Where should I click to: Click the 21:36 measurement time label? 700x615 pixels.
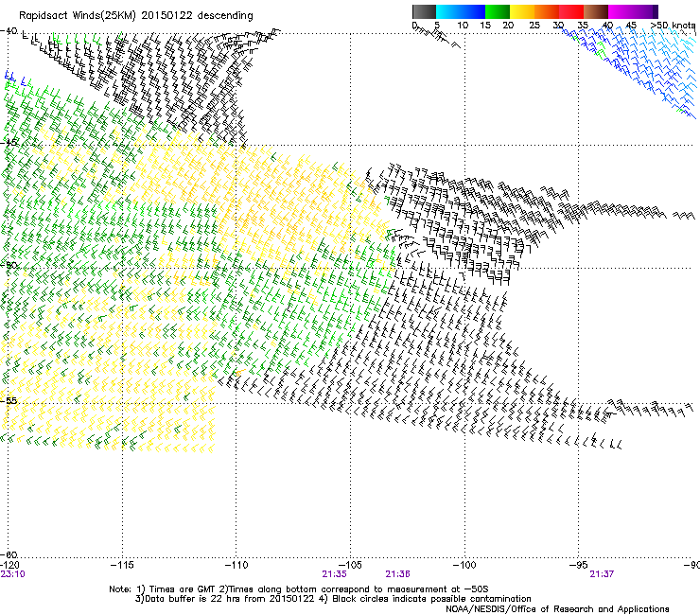click(397, 574)
